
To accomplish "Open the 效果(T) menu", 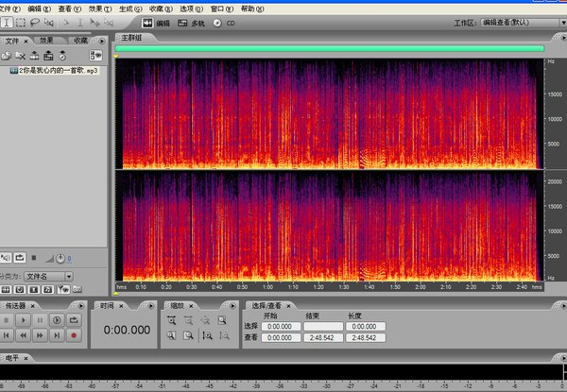I will tap(100, 9).
